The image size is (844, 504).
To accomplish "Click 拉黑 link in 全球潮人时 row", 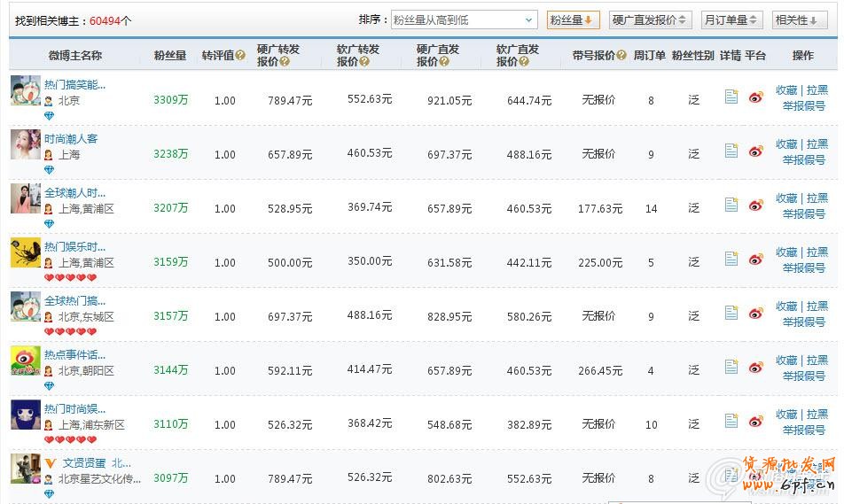I will point(817,198).
